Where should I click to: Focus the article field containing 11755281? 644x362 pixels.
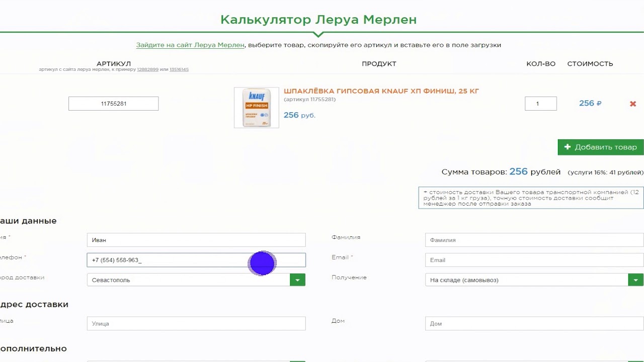(x=113, y=104)
